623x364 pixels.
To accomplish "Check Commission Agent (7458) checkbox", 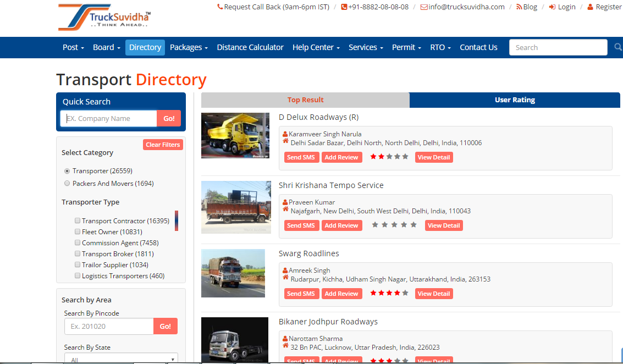I will pyautogui.click(x=78, y=242).
